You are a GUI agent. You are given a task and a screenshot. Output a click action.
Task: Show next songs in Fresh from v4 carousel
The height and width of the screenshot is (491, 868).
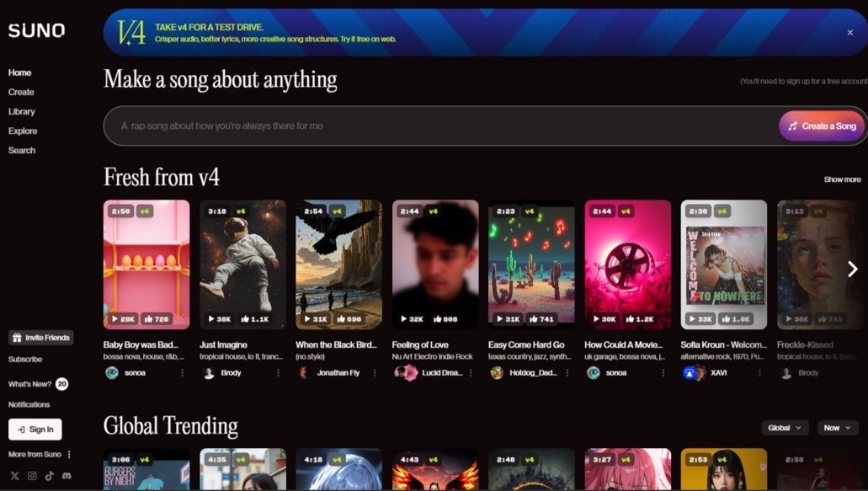coord(853,269)
